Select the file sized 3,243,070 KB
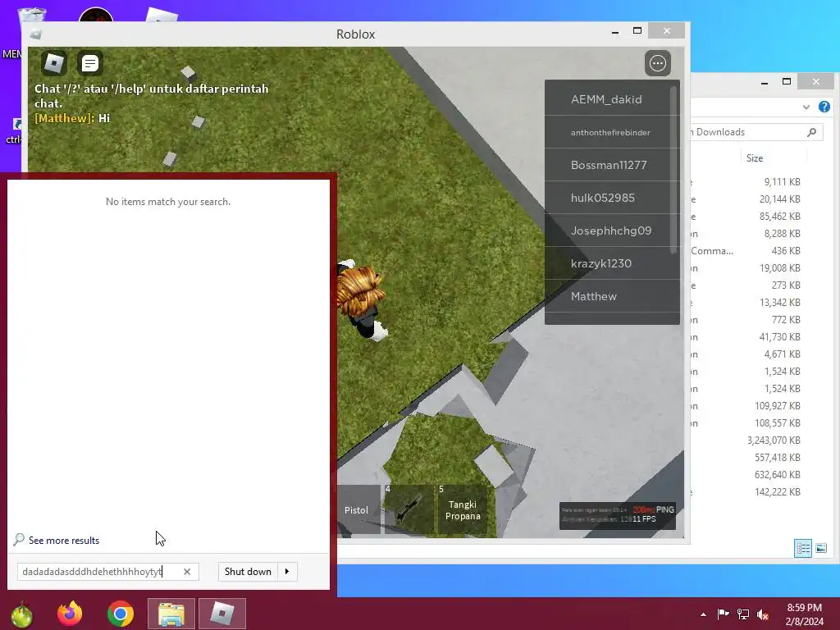Screen dimensions: 840x630 coord(774,441)
